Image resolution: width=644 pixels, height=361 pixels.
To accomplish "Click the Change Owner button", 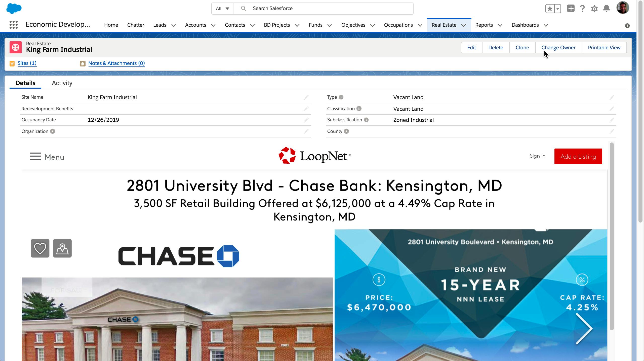I will 558,48.
